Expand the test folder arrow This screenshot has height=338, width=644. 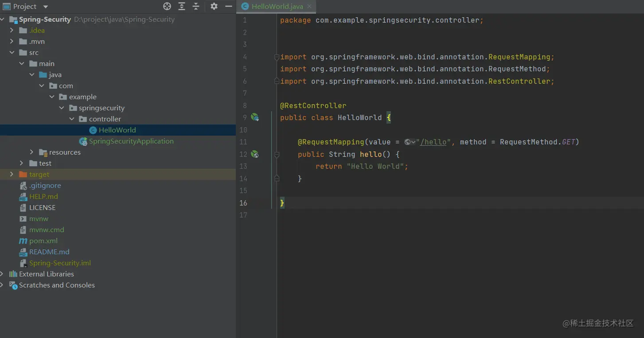click(x=22, y=163)
